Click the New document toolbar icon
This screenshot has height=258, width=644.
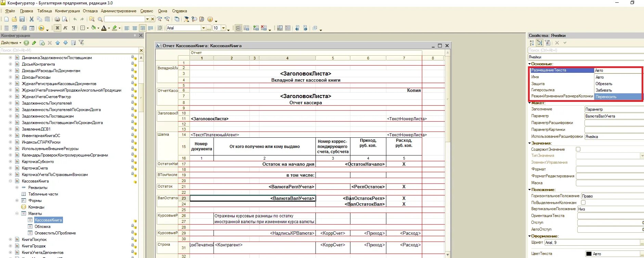(6, 19)
